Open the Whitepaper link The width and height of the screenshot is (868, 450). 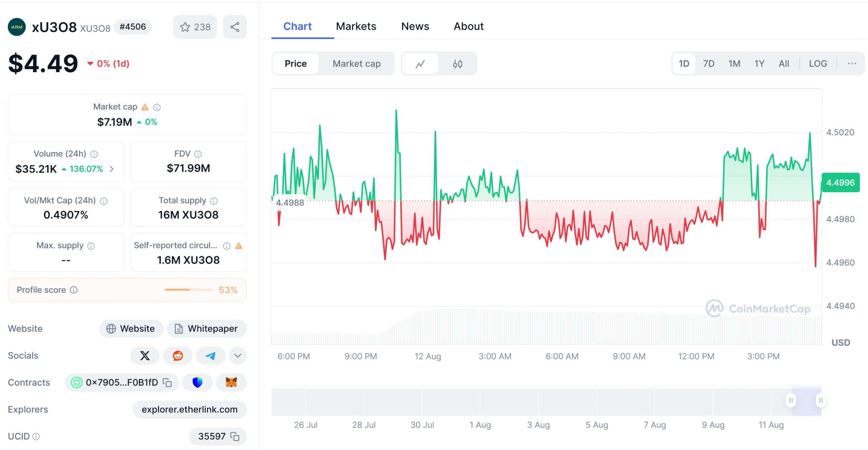[206, 329]
